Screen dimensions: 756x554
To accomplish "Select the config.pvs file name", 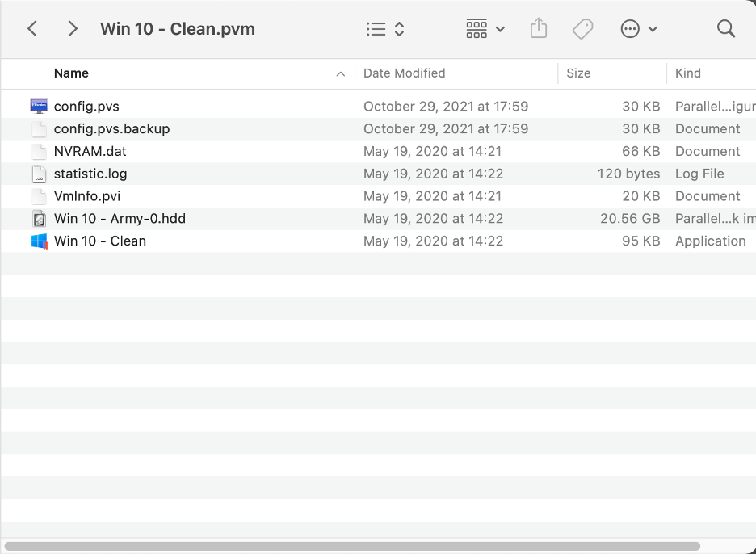I will coord(86,107).
